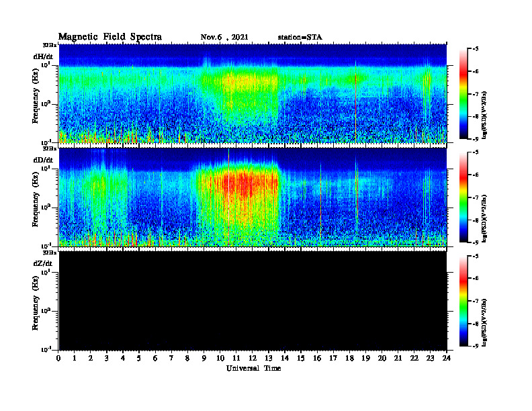Click the 32Hz label atop the dH/dt plot

[x=50, y=45]
